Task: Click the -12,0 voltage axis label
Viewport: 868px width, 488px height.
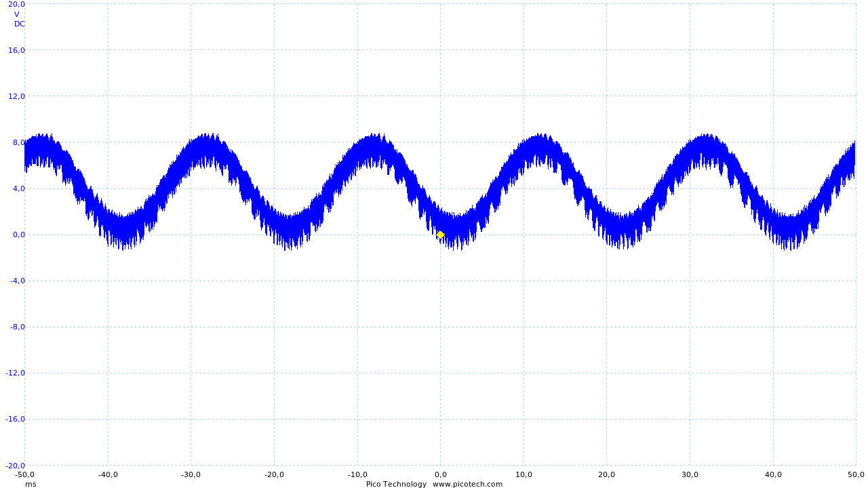Action: point(14,373)
